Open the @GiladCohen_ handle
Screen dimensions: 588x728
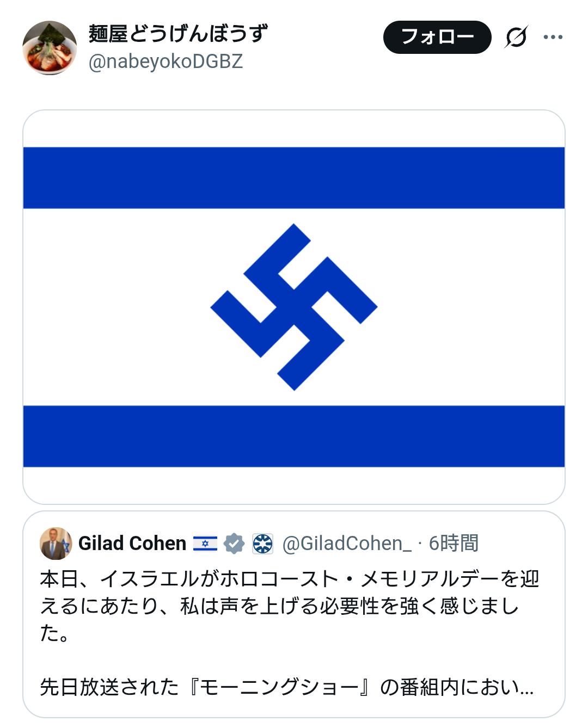click(x=347, y=543)
